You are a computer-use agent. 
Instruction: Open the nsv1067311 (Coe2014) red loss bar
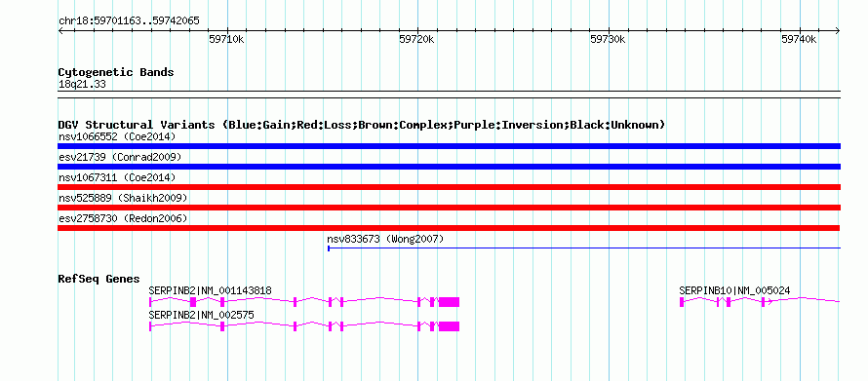click(449, 187)
